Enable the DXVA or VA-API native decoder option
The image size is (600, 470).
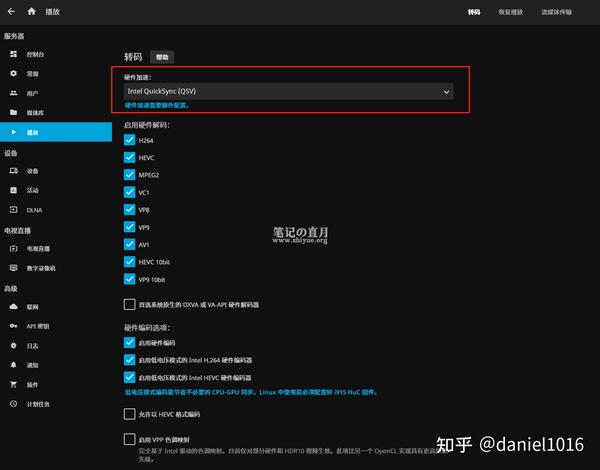(x=129, y=305)
